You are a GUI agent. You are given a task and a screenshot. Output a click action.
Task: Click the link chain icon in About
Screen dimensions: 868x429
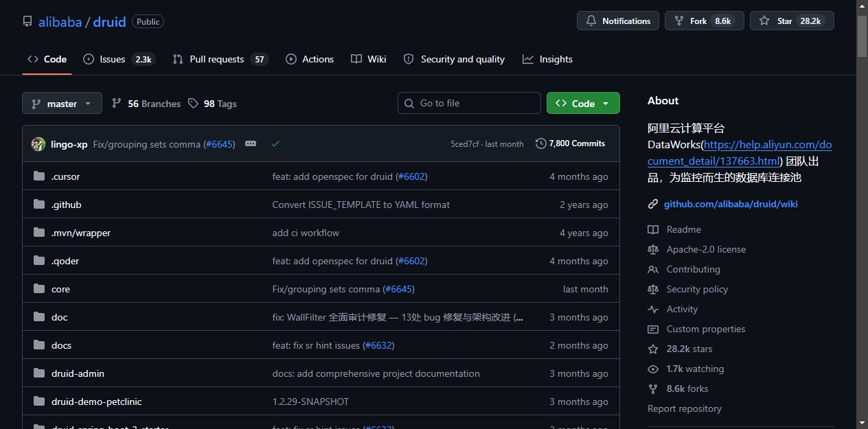(x=653, y=204)
